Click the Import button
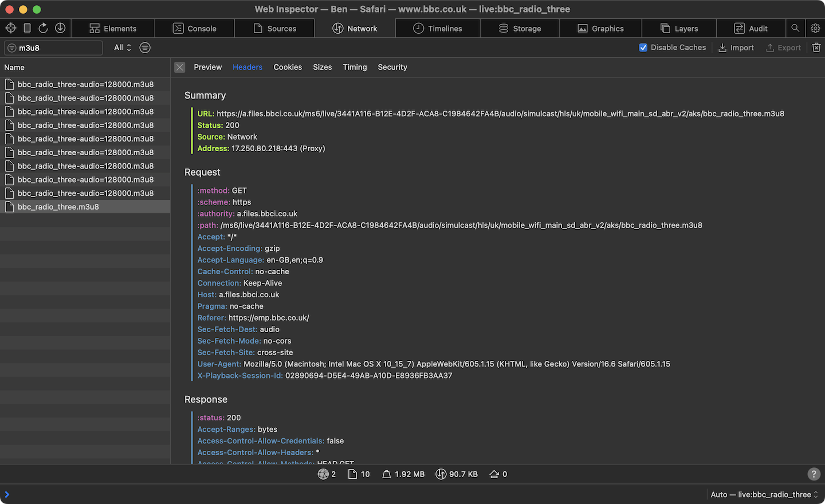 (736, 48)
